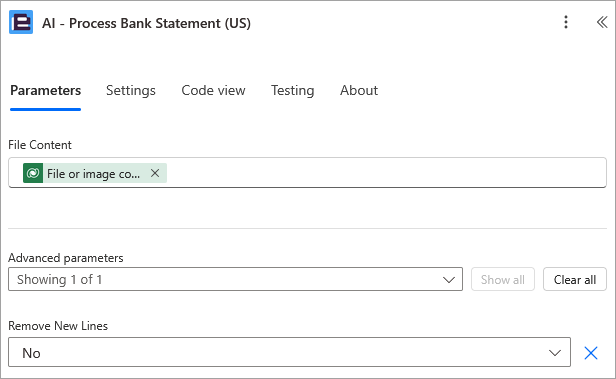The height and width of the screenshot is (379, 616).
Task: Click empty space in File Content field
Action: tap(385, 173)
